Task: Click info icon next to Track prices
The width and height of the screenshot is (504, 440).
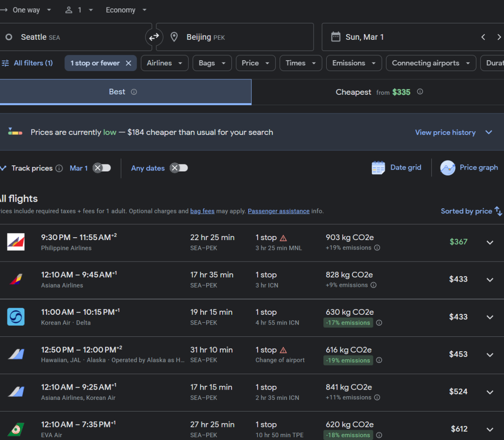Action: (x=59, y=168)
